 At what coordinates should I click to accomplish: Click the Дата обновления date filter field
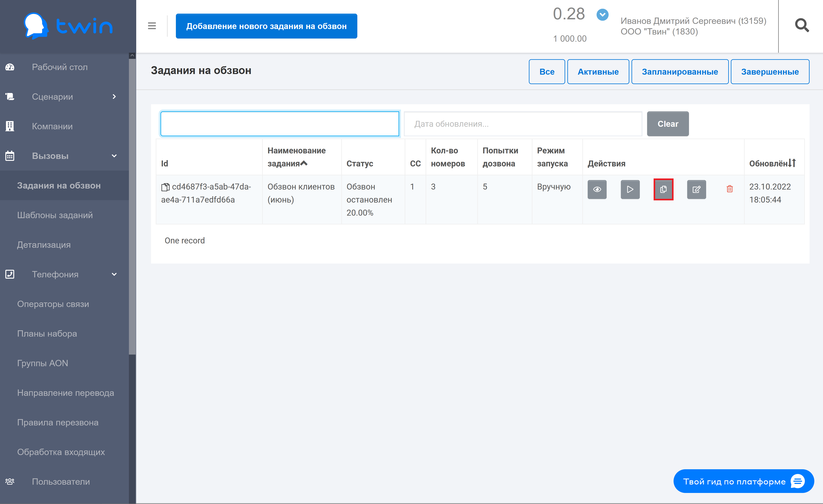[x=522, y=124]
